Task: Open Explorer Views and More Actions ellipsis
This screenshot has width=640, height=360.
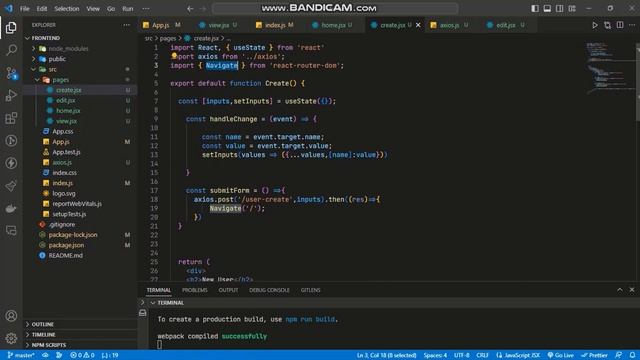Action: coord(127,25)
